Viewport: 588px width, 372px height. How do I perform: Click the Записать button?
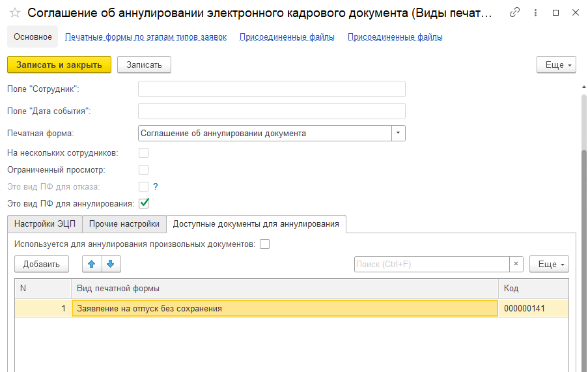(x=144, y=64)
